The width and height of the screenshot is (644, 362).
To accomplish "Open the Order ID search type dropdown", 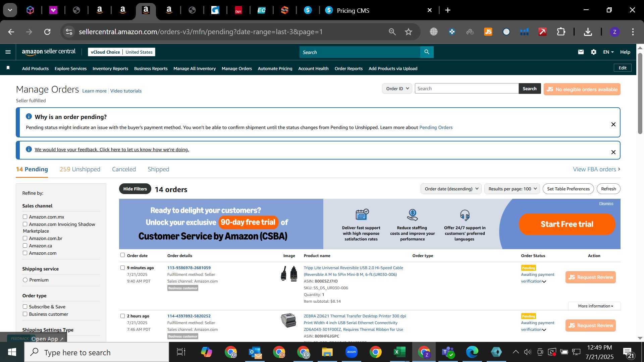I will [397, 88].
